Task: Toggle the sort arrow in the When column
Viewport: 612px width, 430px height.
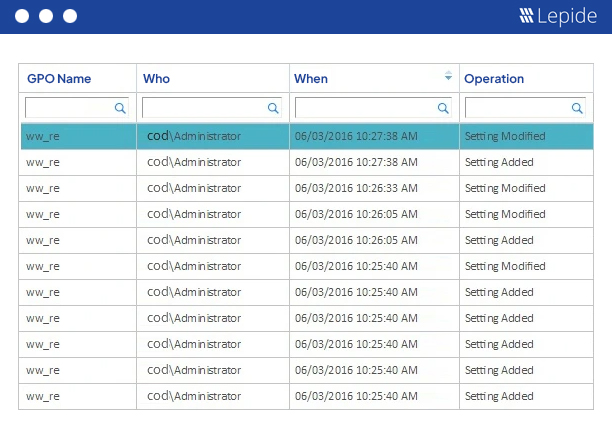Action: [448, 75]
